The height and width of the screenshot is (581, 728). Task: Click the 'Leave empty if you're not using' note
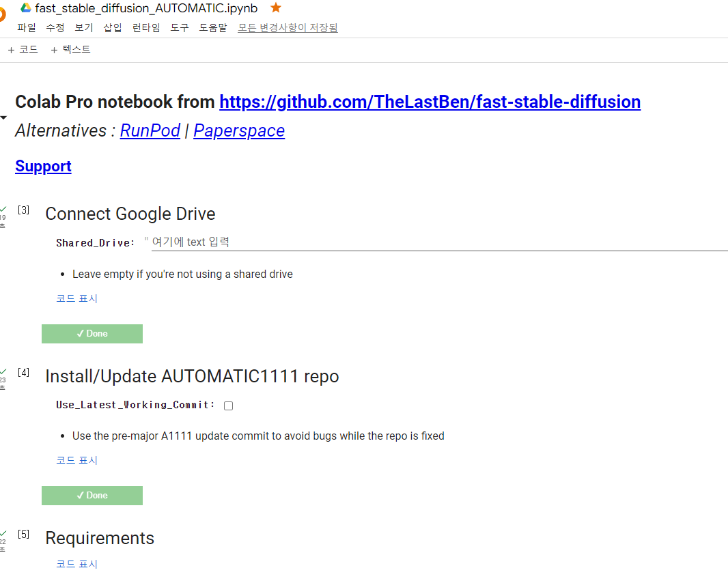(182, 274)
